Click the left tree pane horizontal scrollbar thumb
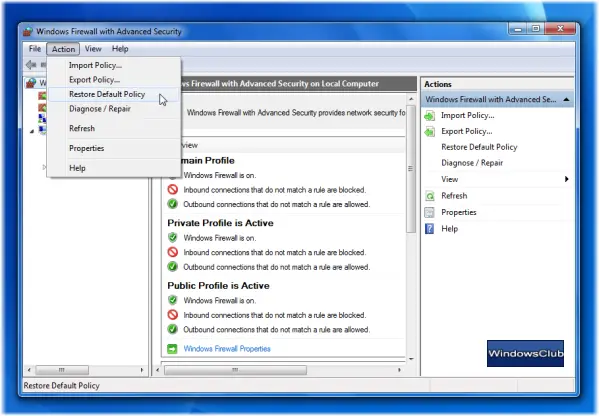This screenshot has height=416, width=599. (62, 370)
